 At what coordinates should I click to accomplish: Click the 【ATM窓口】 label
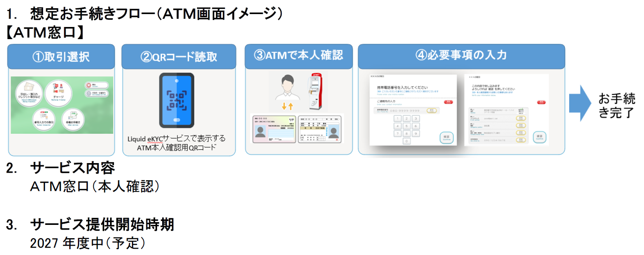click(x=45, y=32)
